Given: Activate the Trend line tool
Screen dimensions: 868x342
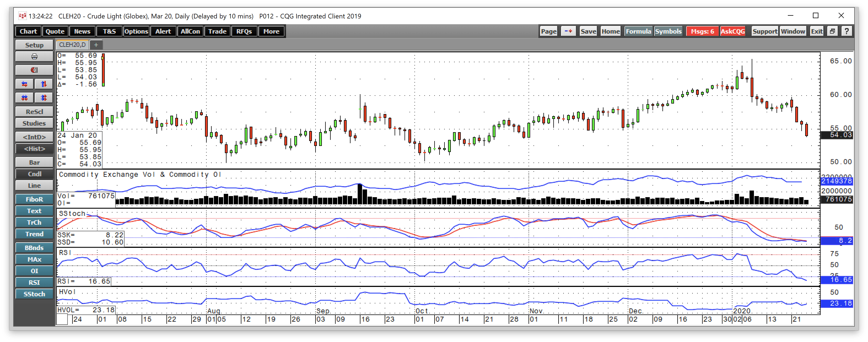Looking at the screenshot, I should click(x=34, y=234).
